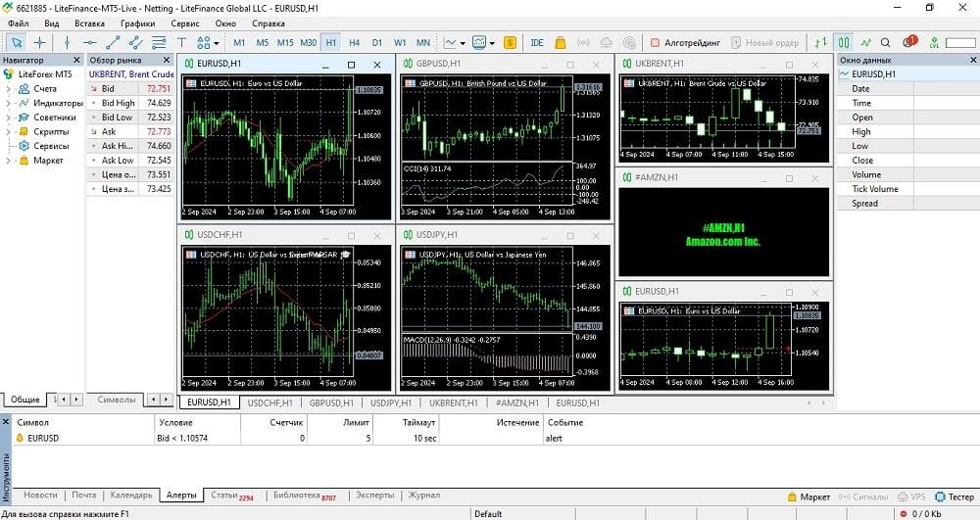Open the VPS cloud icon in toolbar
Viewport: 980px width, 520px height.
[607, 42]
